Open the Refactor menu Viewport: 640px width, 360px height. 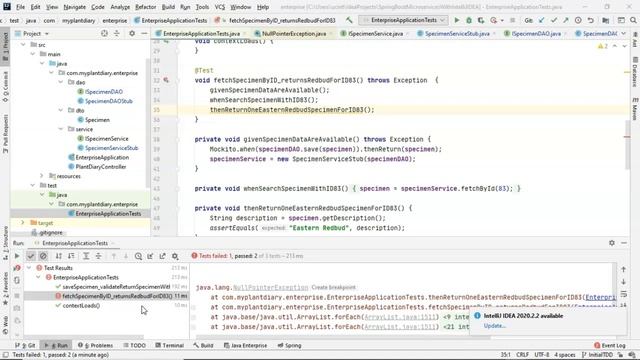pos(145,7)
